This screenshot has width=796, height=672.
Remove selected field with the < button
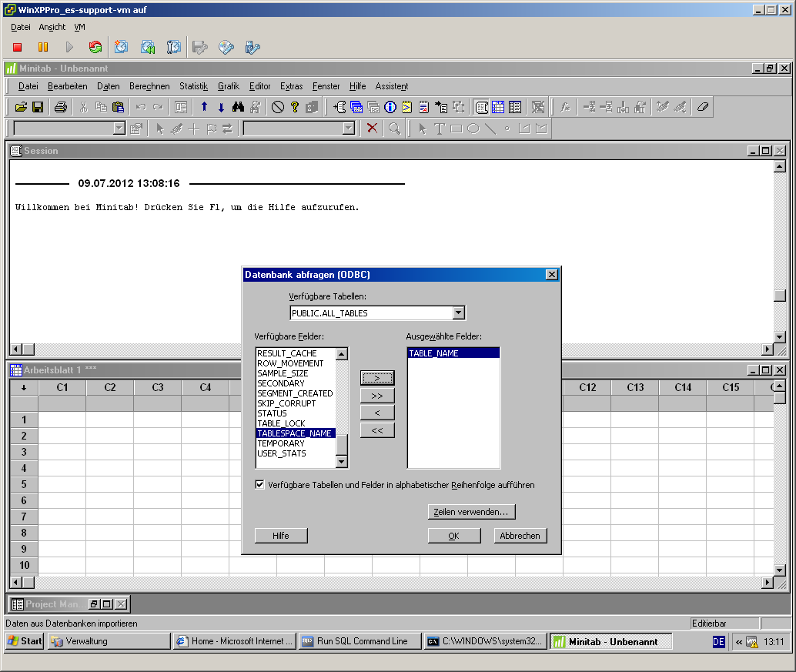pos(377,413)
